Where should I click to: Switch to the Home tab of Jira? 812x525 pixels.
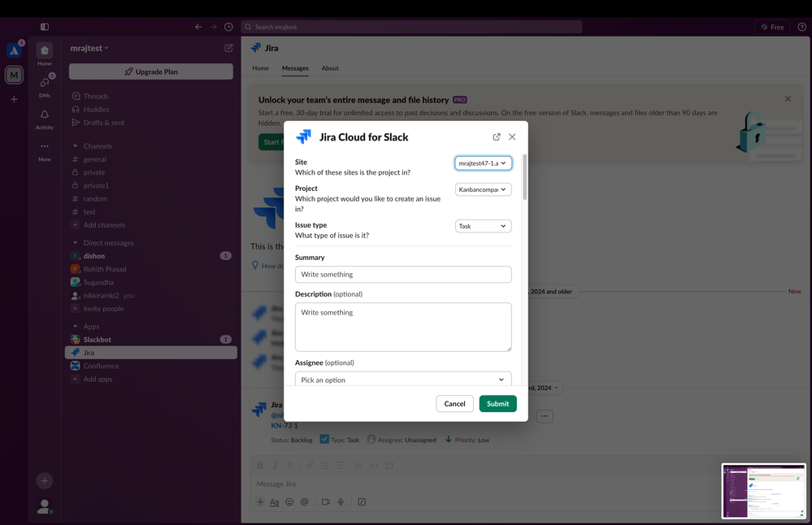260,68
